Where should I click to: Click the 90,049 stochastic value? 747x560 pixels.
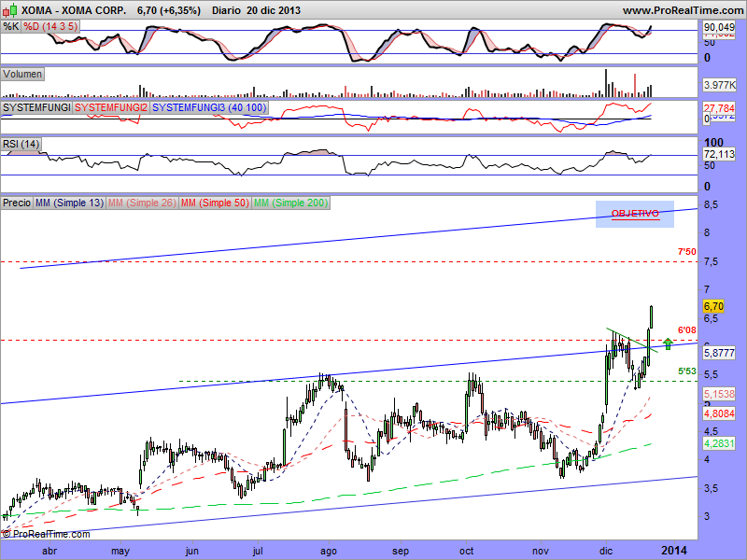tap(719, 28)
